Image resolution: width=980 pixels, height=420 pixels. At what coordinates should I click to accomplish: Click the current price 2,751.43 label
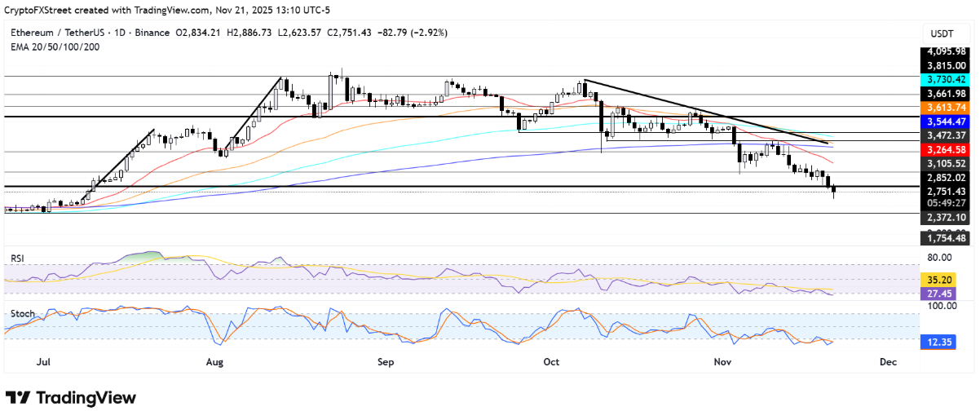(x=943, y=191)
